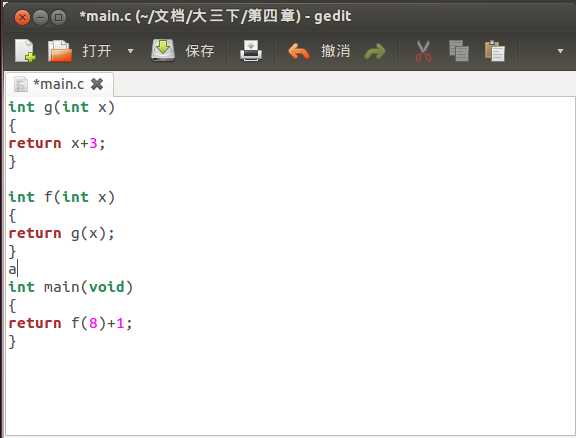The height and width of the screenshot is (438, 576).
Task: Click the window title '*main.c ... gedit'
Action: tap(215, 17)
